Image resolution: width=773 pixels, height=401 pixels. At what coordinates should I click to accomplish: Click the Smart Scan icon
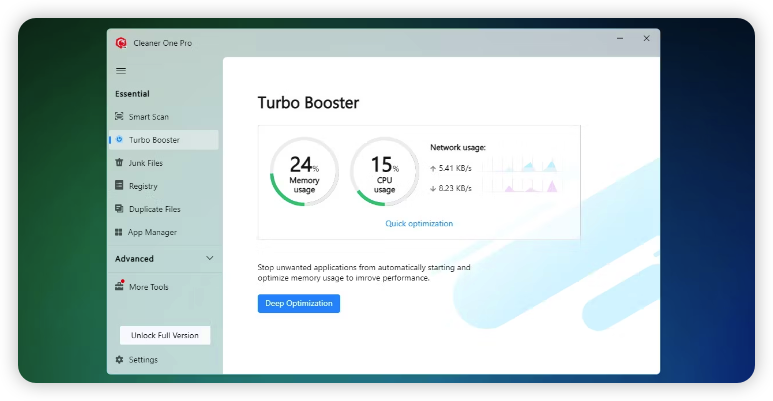(x=119, y=116)
